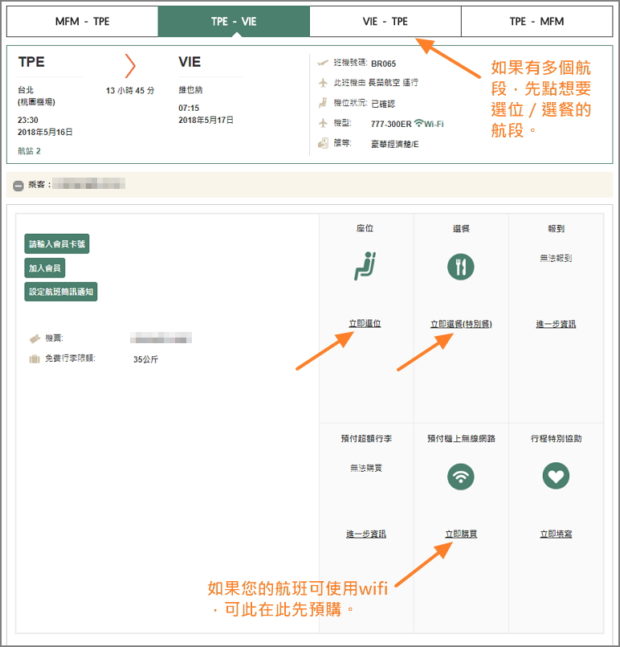Screen dimensions: 620x647
Task: Click the ticket icon beside 機票
Action: pos(35,338)
